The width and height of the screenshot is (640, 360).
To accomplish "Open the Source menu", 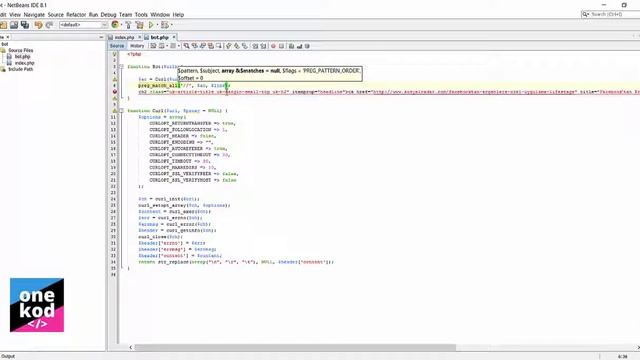I will (x=56, y=15).
